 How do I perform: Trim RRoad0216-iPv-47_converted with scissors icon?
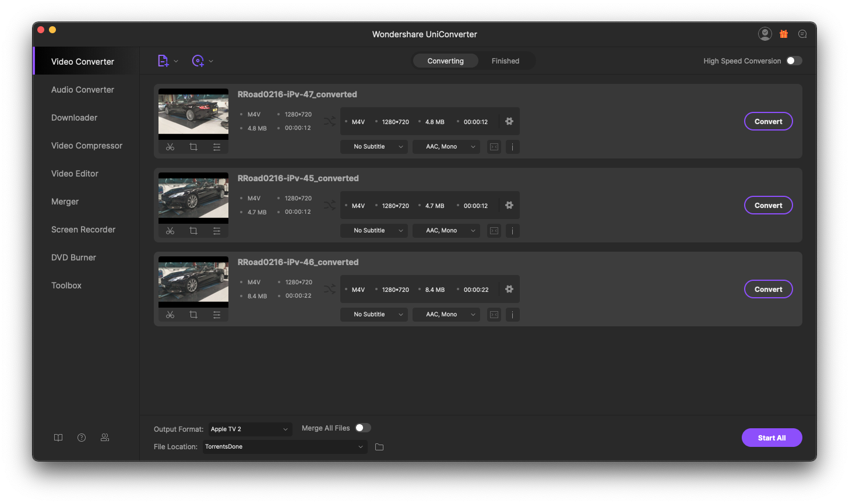pyautogui.click(x=170, y=147)
